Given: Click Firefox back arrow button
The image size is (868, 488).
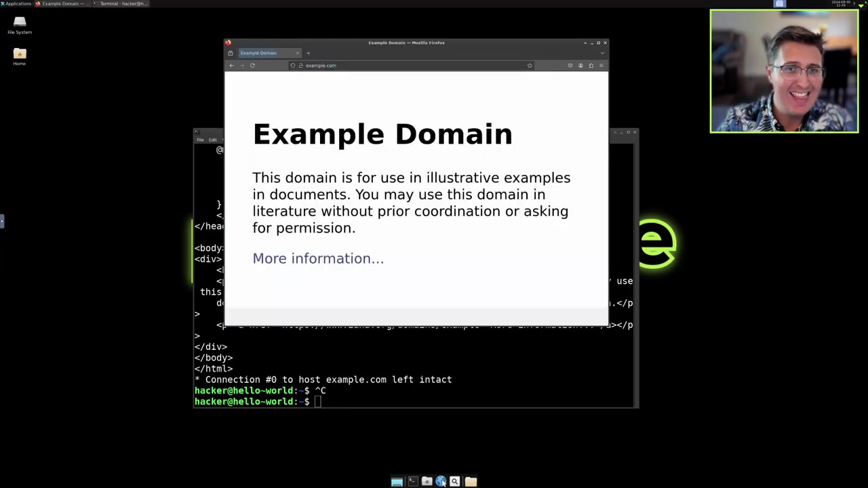Looking at the screenshot, I should (x=231, y=66).
